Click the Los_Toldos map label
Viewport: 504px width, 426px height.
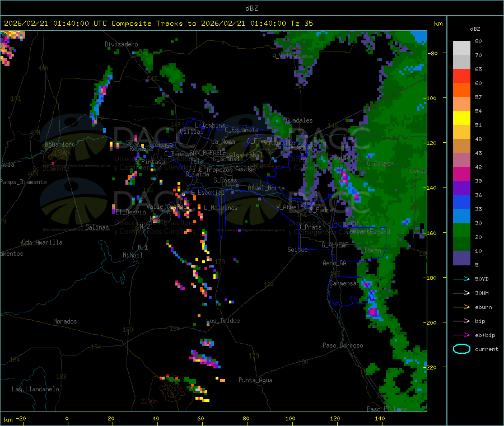tap(223, 321)
